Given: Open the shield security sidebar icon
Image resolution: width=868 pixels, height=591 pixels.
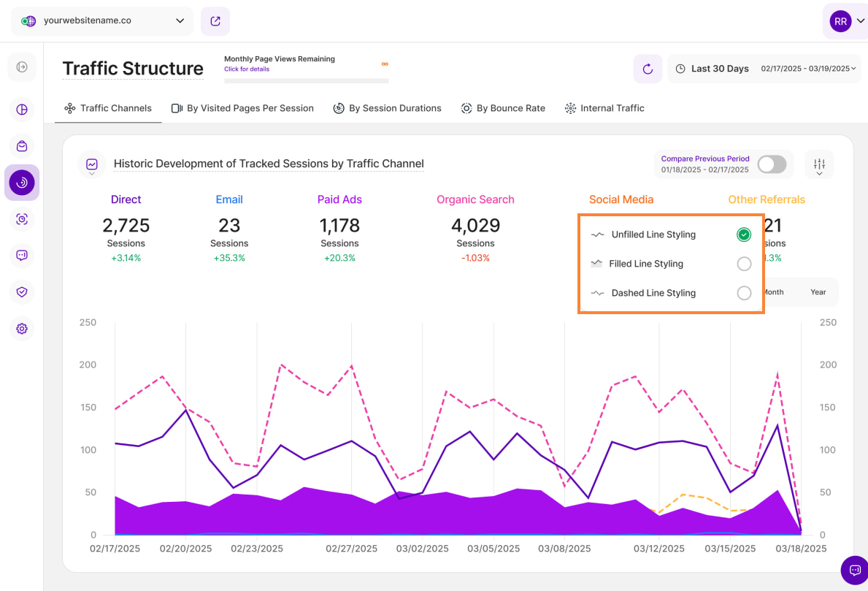Looking at the screenshot, I should coord(22,292).
